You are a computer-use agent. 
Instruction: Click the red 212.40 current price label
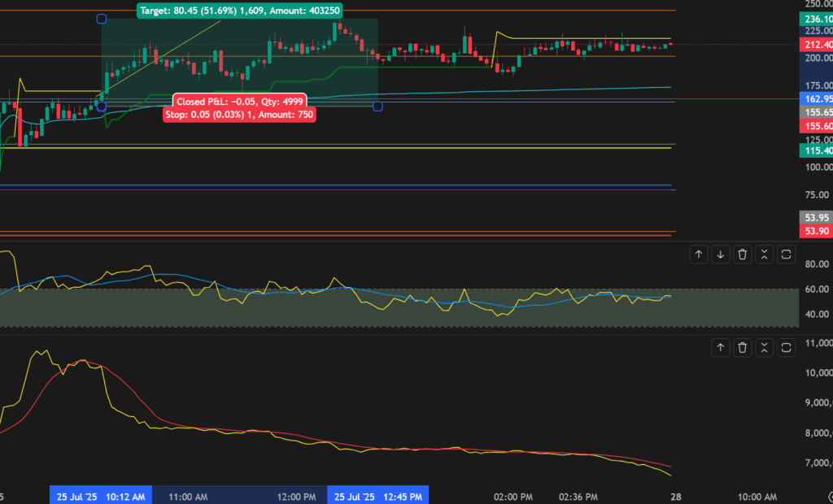click(x=814, y=45)
